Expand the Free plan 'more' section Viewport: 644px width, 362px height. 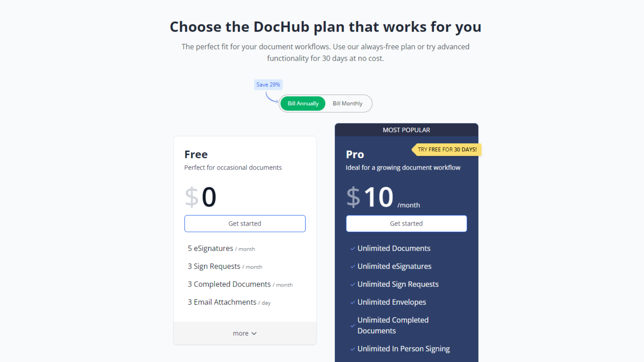(x=245, y=333)
